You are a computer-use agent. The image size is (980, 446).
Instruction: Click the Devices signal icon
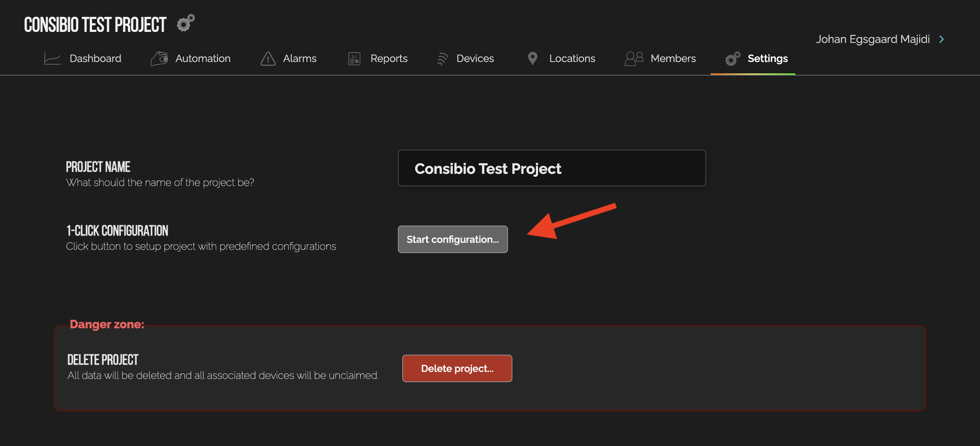click(442, 59)
